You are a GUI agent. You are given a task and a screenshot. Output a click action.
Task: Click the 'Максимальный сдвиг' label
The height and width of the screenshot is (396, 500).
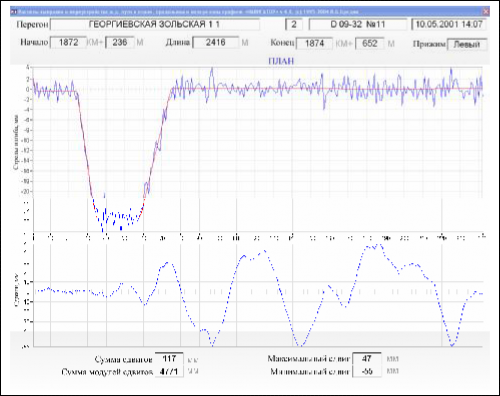308,359
